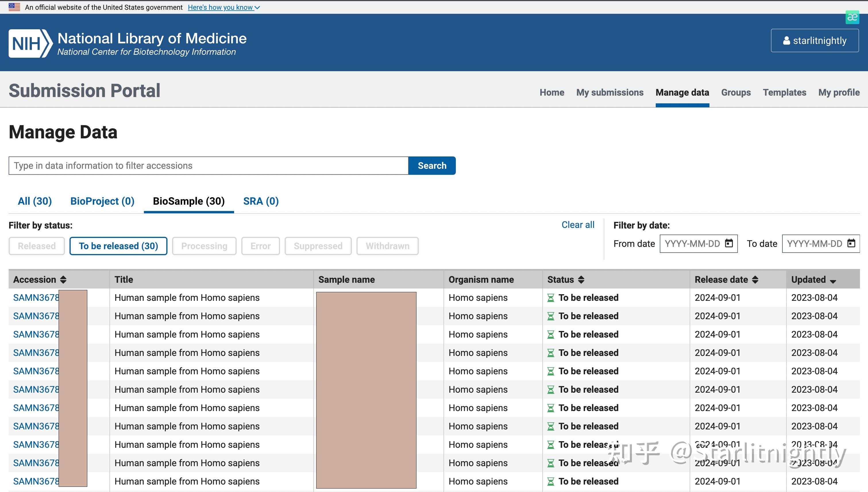This screenshot has height=492, width=868.
Task: Expand Here's how you know dropdown
Action: point(223,7)
